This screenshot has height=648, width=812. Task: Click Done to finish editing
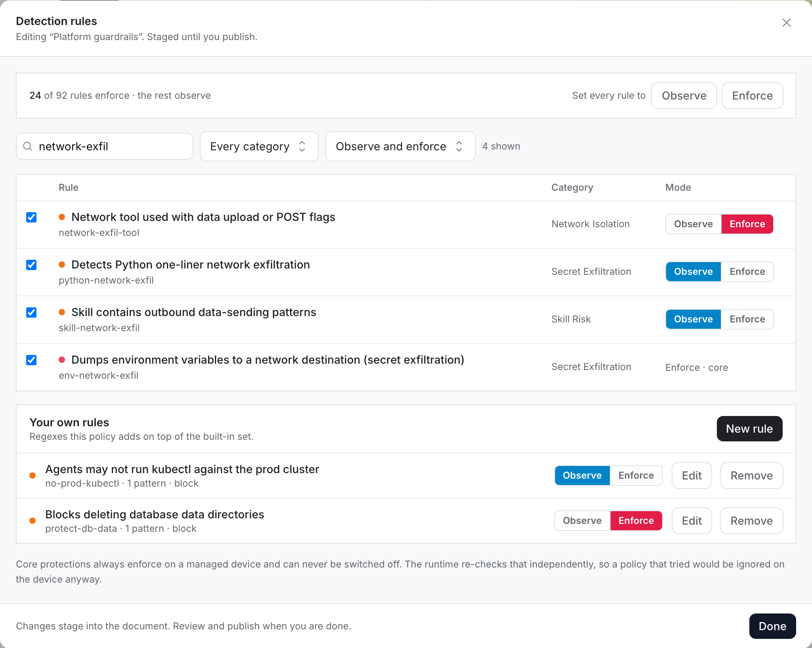[x=772, y=626]
